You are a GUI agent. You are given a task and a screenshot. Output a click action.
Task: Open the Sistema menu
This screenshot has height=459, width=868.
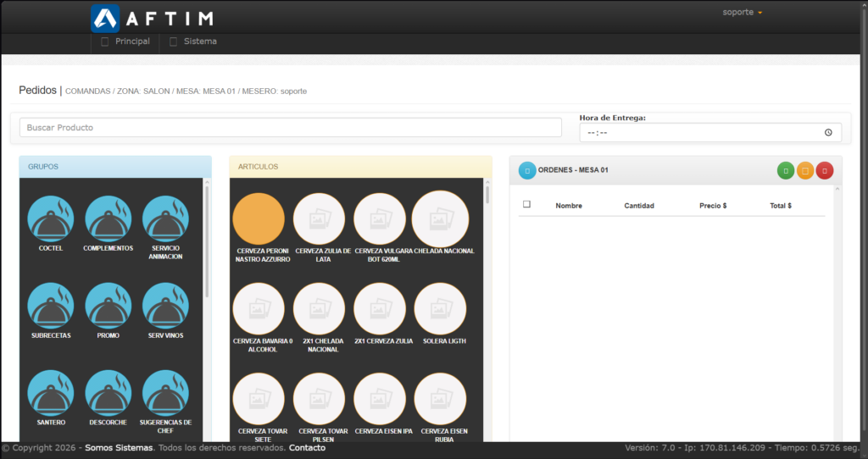click(193, 41)
